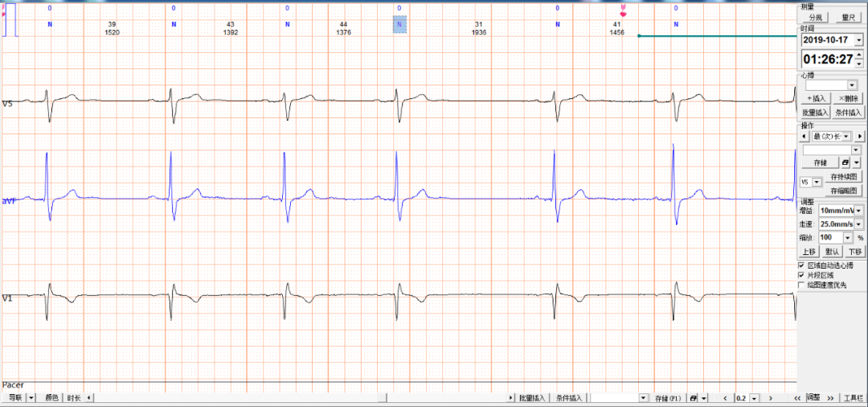This screenshot has height=407, width=868.
Task: Open the 走速 25.0mm/s speed dropdown
Action: pos(858,224)
